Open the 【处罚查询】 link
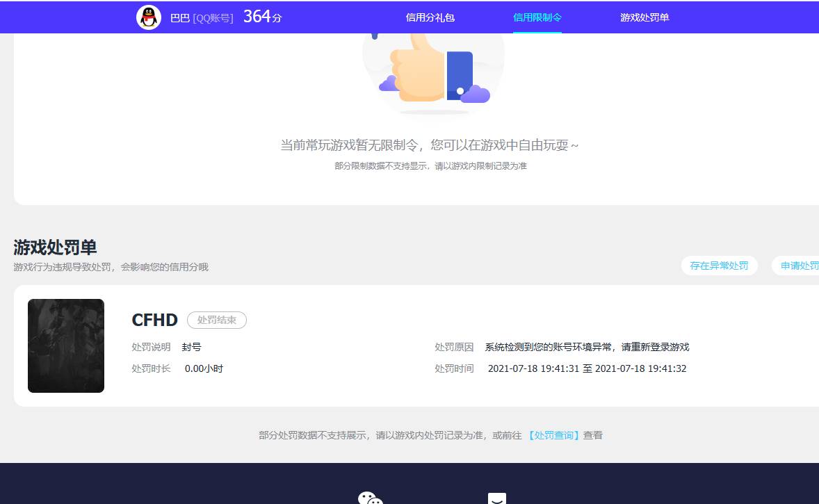819x504 pixels. (x=553, y=434)
